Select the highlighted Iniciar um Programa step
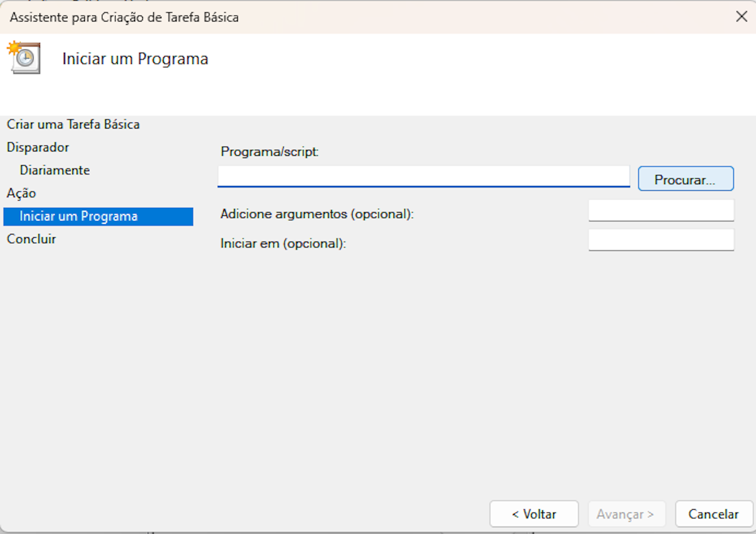Viewport: 756px width, 534px height. (x=79, y=216)
